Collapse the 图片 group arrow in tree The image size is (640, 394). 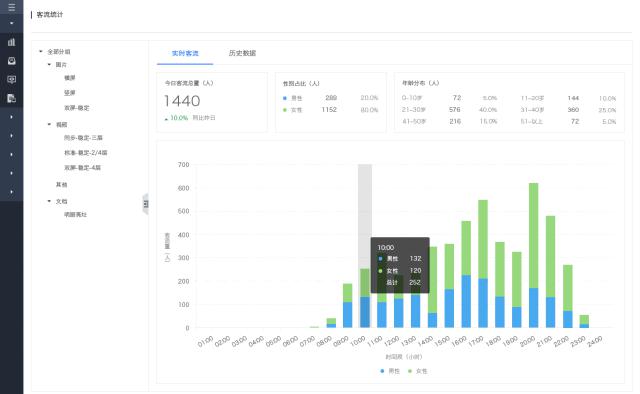click(x=49, y=65)
